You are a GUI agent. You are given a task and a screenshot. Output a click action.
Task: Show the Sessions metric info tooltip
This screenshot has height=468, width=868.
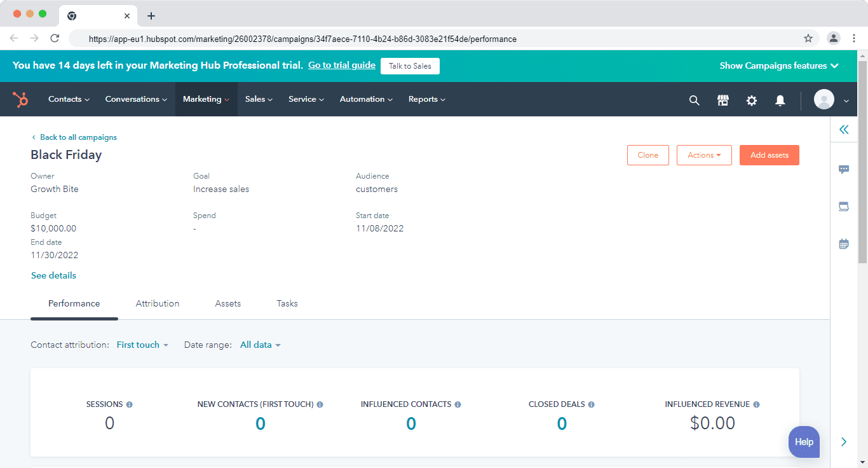pyautogui.click(x=130, y=404)
